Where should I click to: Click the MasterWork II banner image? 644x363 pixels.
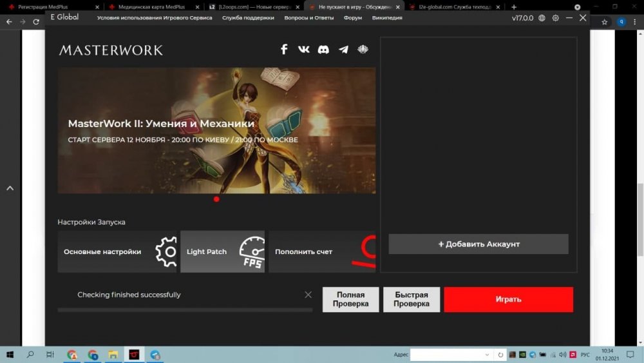point(216,130)
